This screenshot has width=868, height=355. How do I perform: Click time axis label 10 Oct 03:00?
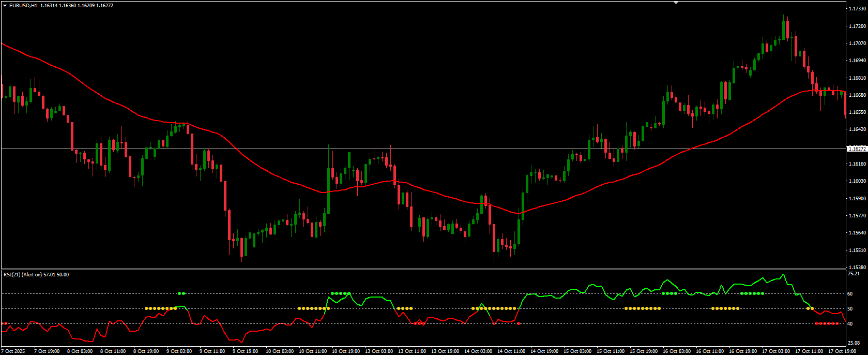pos(280,351)
